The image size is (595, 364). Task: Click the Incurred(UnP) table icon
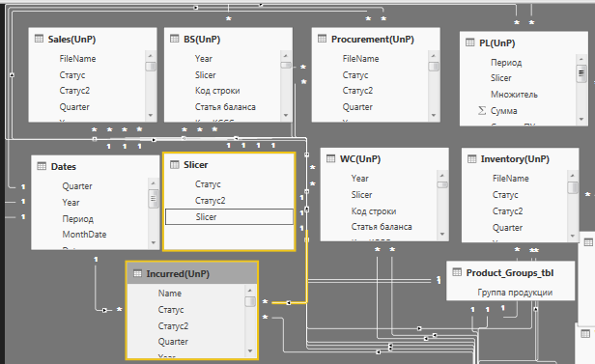click(137, 273)
